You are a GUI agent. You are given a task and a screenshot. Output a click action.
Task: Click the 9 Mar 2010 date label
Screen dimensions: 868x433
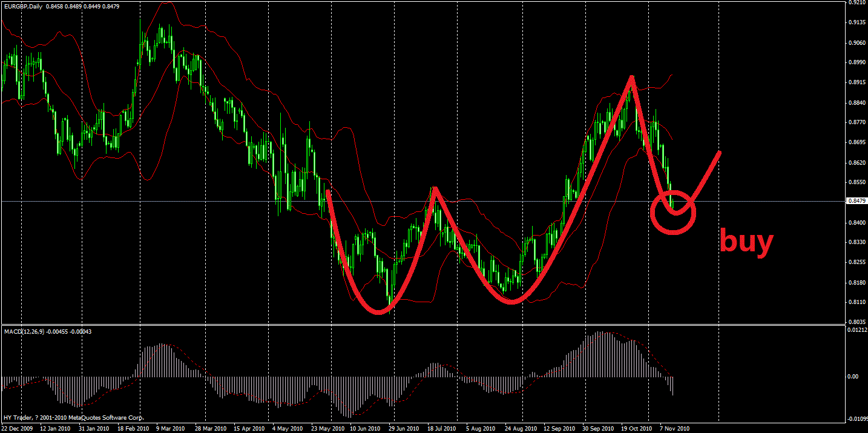[x=171, y=428]
